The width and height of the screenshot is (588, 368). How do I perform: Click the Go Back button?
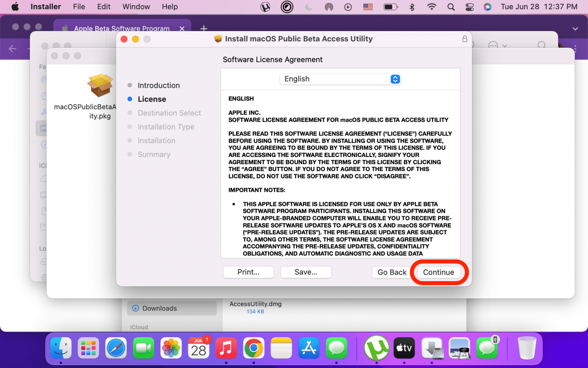click(x=391, y=272)
